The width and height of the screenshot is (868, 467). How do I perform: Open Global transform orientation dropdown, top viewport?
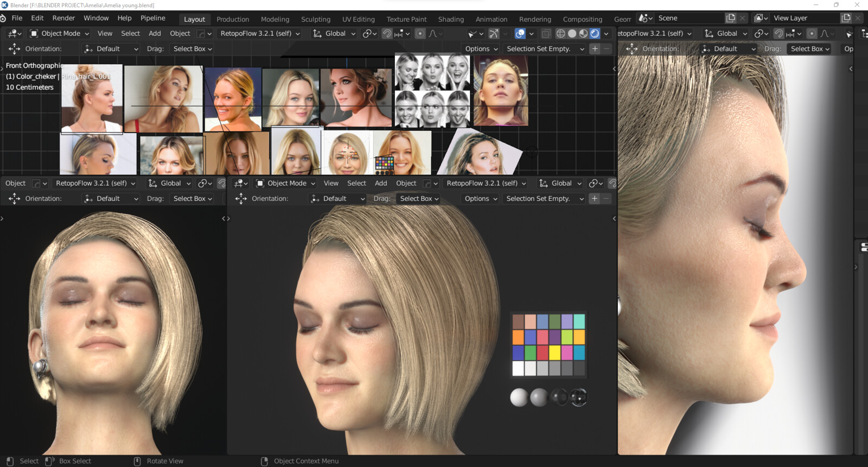pos(334,33)
